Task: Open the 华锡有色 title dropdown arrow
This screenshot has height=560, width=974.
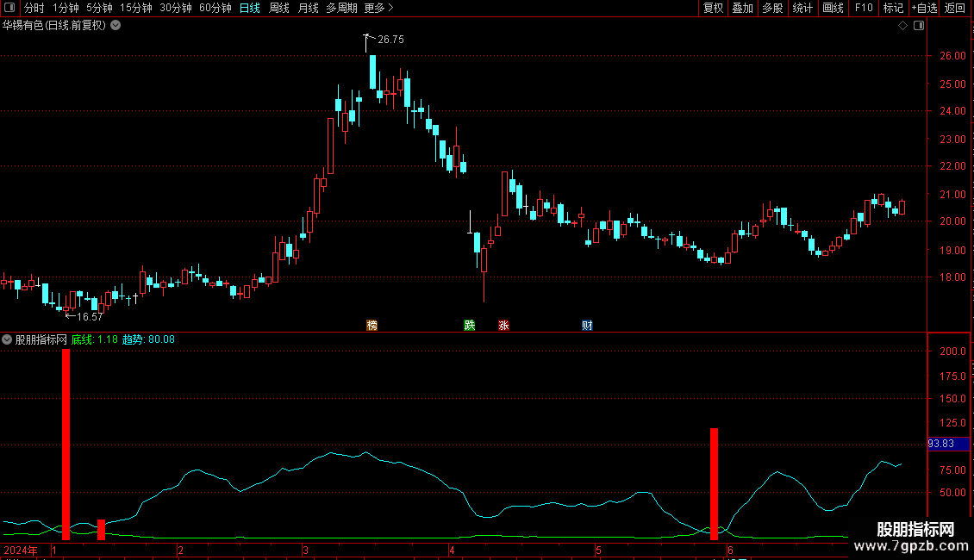Action: [x=116, y=26]
